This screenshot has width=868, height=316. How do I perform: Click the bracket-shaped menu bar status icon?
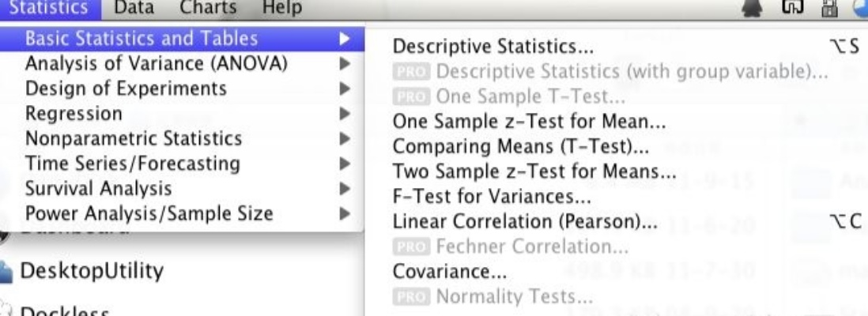792,8
